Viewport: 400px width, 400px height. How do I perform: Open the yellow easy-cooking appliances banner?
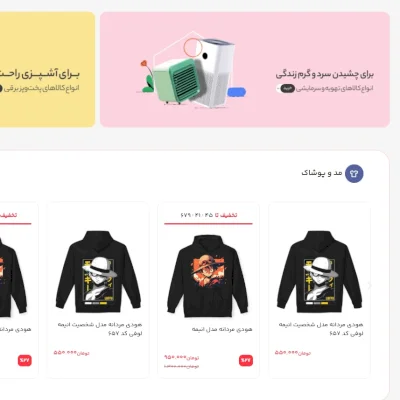pyautogui.click(x=47, y=69)
